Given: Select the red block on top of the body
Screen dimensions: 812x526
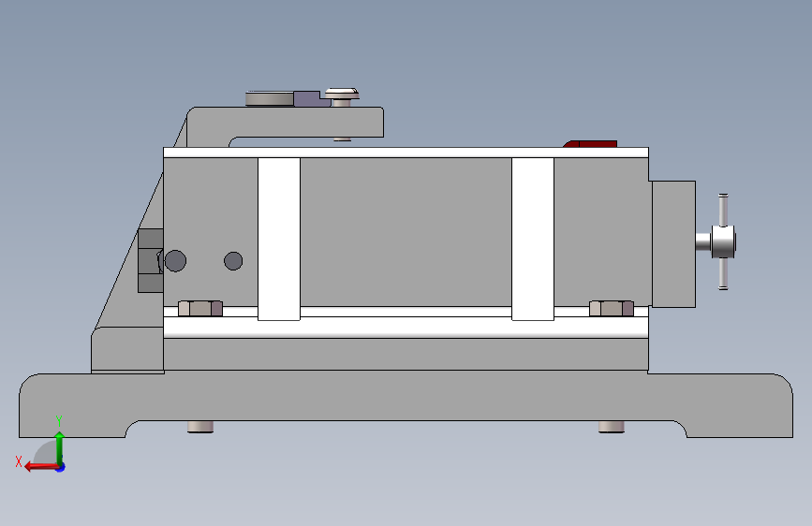Looking at the screenshot, I should pos(590,144).
